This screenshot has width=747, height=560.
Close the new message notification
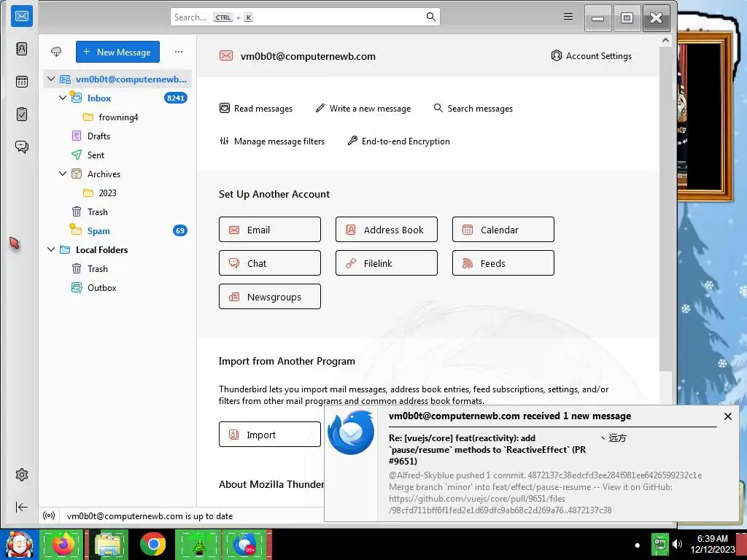click(727, 416)
